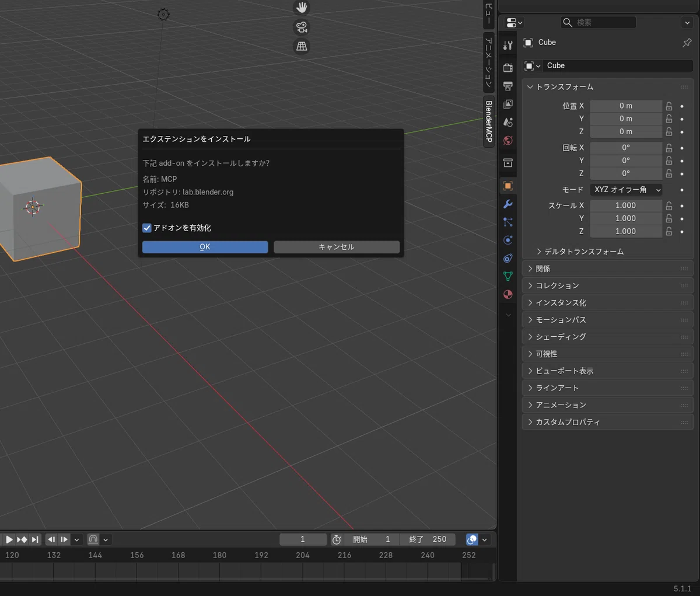This screenshot has height=596, width=700.
Task: Open the アニメーション sidebar tab
Action: [489, 61]
